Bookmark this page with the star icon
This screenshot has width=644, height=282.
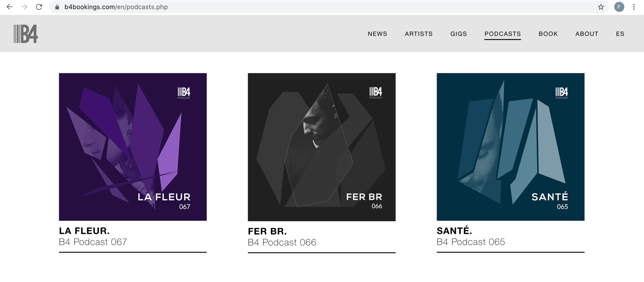(x=601, y=7)
